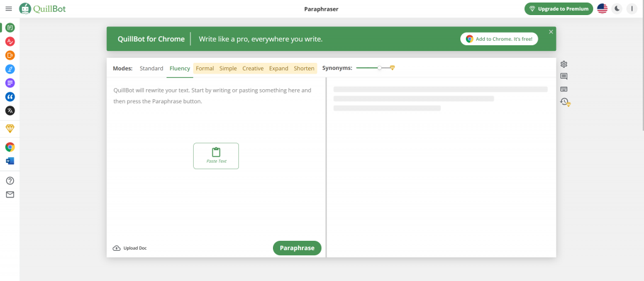Viewport: 644px width, 281px height.
Task: Change language via US flag icon
Action: point(602,9)
